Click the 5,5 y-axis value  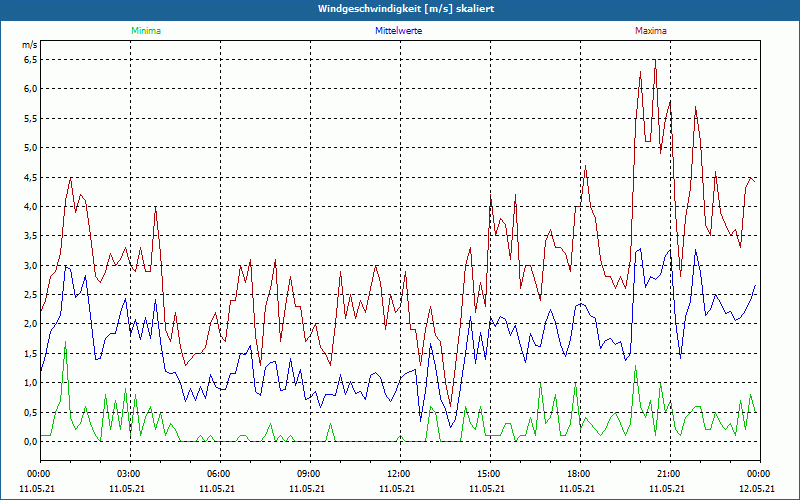tap(31, 118)
